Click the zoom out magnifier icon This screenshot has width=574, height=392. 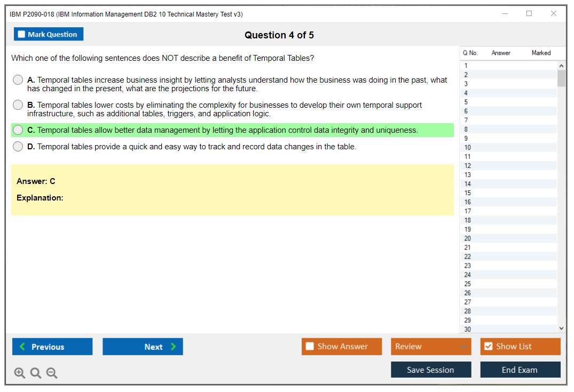[x=52, y=373]
